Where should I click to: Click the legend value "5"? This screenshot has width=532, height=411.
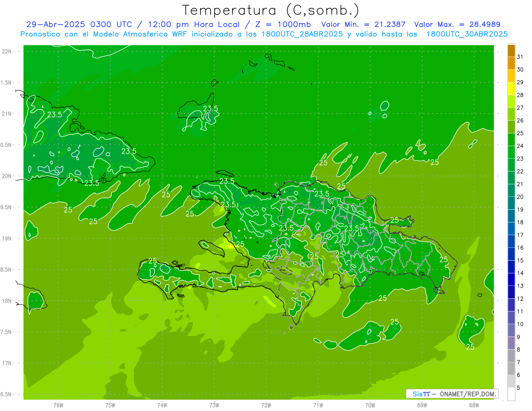519,388
